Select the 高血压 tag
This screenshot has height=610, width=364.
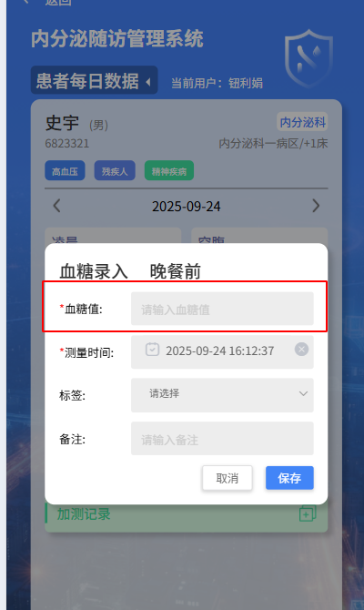pyautogui.click(x=65, y=171)
